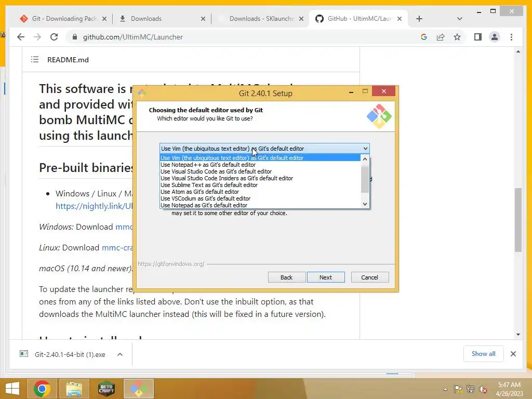Close the SKlauncher tab
This screenshot has height=399, width=532.
pyautogui.click(x=301, y=19)
